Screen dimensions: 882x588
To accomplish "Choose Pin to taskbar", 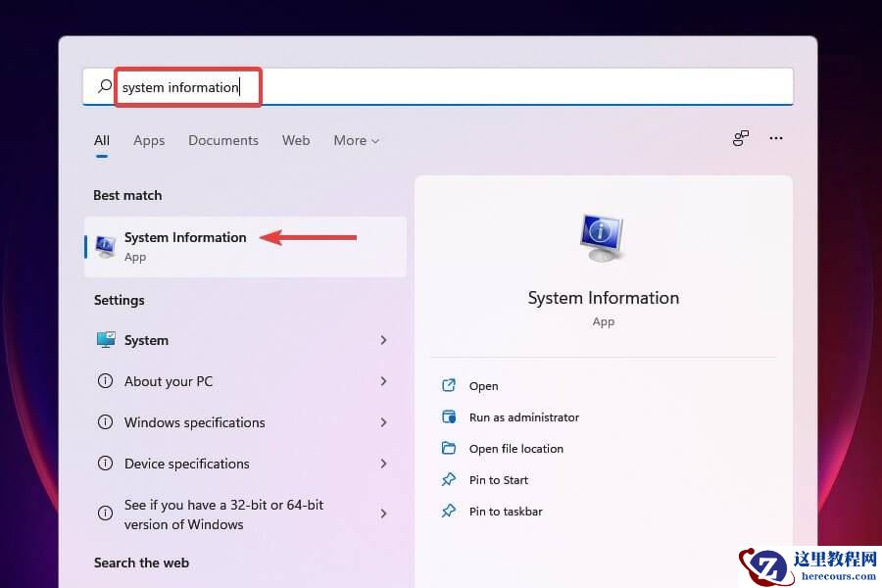I will click(506, 512).
